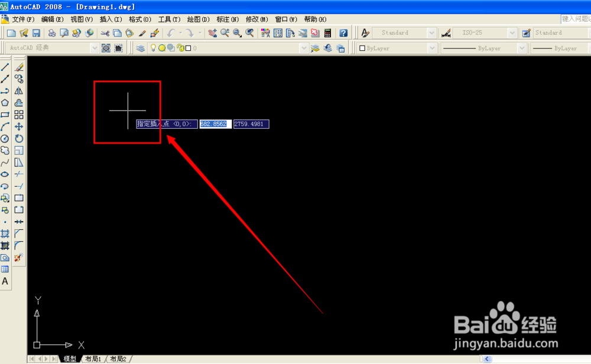
Task: Open the 插入(I) menu
Action: pos(111,19)
